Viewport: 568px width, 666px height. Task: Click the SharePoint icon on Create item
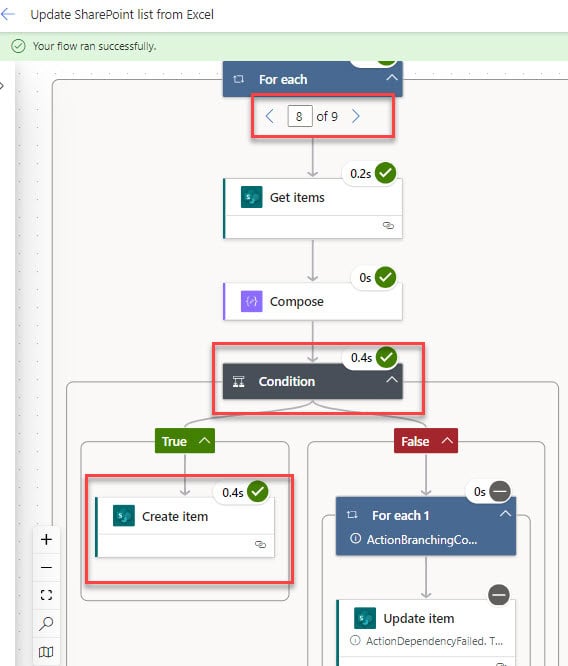click(124, 516)
